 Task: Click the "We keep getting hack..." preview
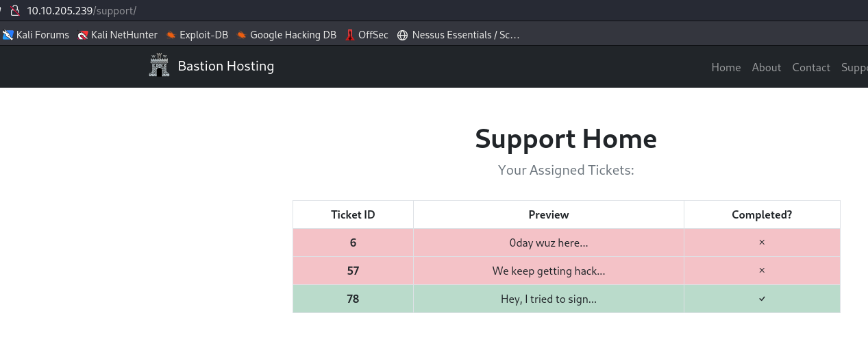click(548, 271)
